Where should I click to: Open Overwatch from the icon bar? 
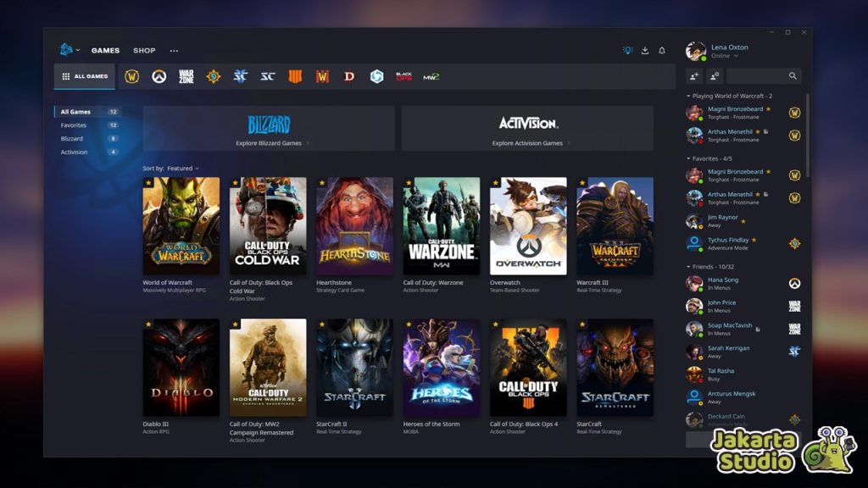[x=159, y=76]
